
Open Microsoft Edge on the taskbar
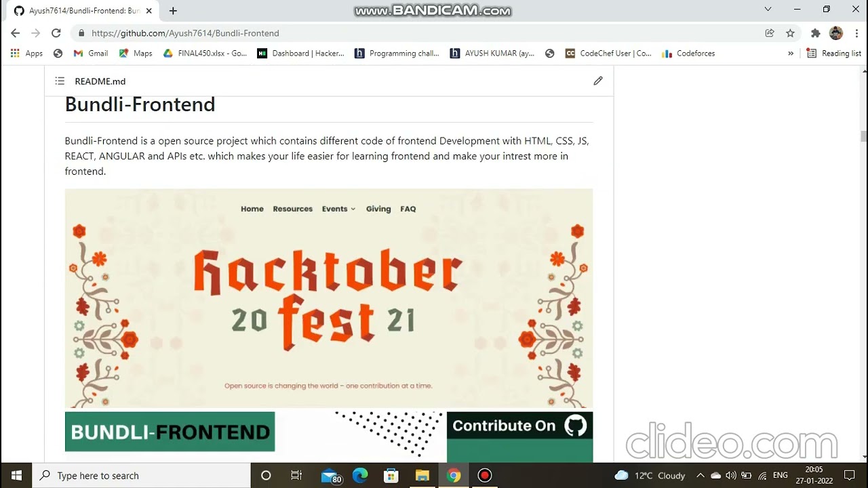click(x=359, y=475)
